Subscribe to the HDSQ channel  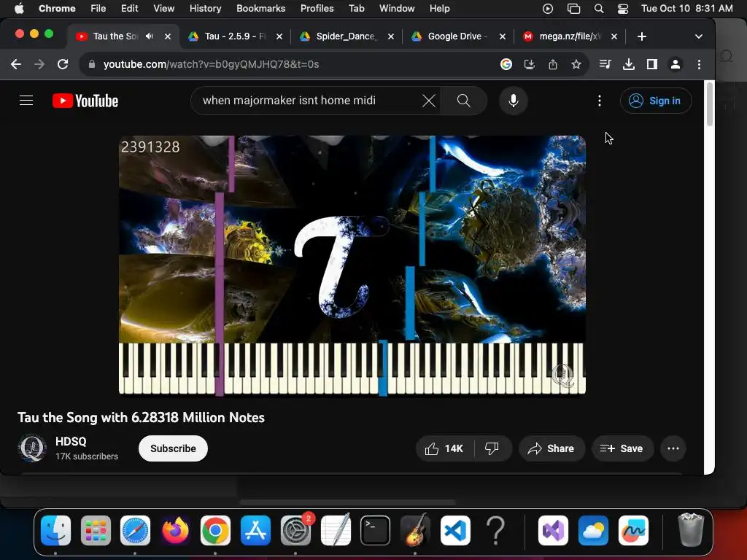(173, 448)
